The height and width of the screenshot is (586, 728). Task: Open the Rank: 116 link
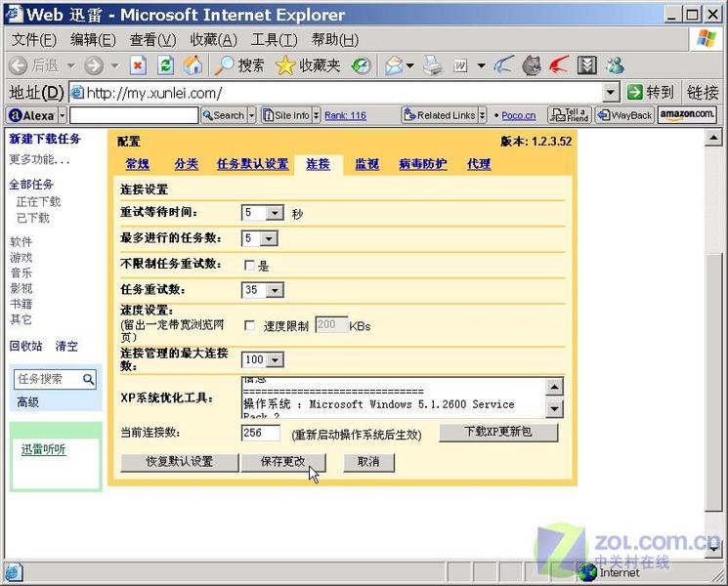[345, 115]
